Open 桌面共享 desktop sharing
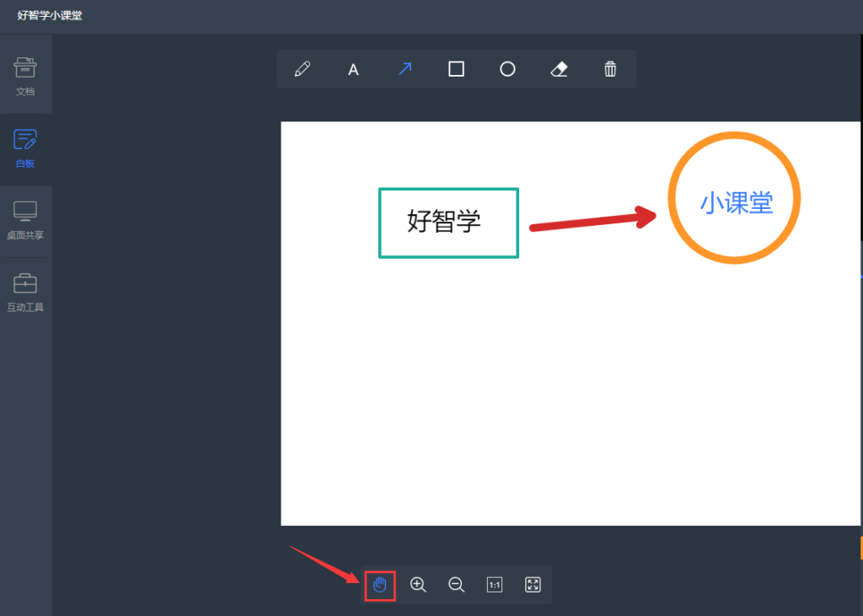Viewport: 863px width, 616px height. click(x=25, y=221)
